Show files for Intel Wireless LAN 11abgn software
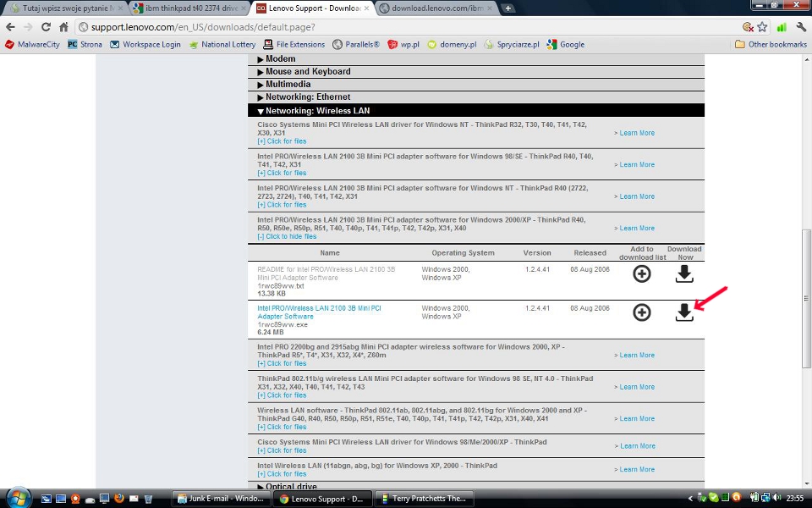This screenshot has width=812, height=508. pyautogui.click(x=282, y=474)
